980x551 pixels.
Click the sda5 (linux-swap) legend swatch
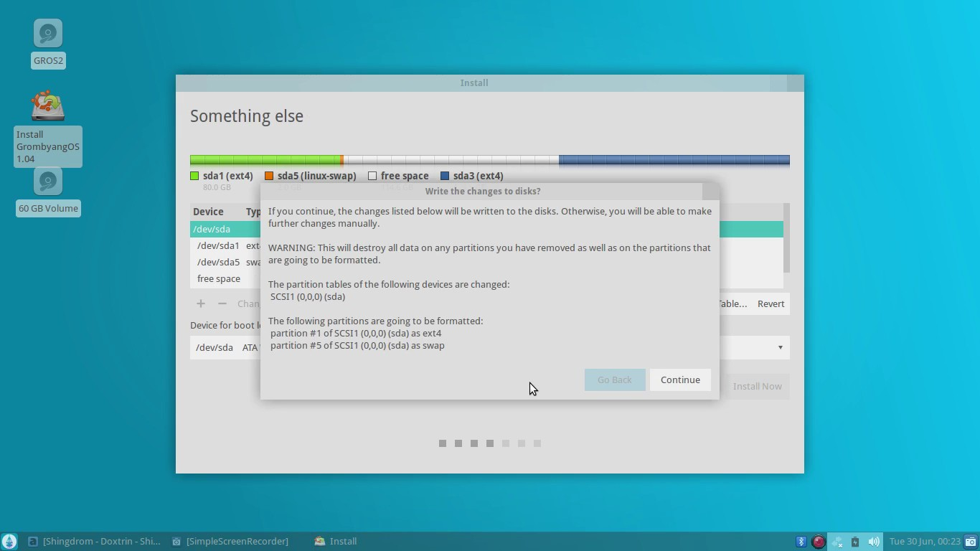[269, 176]
